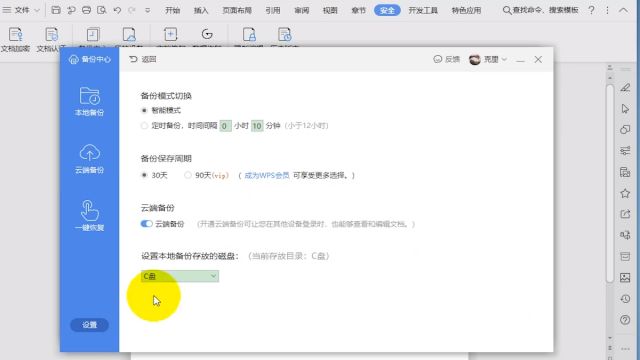
Task: Open 一键恢复 one-click restore in sidebar
Action: click(89, 216)
